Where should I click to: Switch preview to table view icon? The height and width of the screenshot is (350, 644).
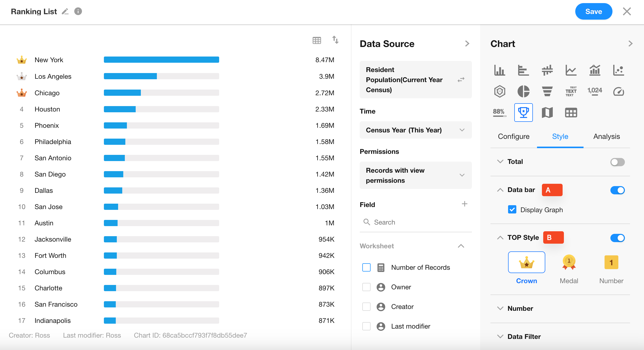click(x=317, y=40)
